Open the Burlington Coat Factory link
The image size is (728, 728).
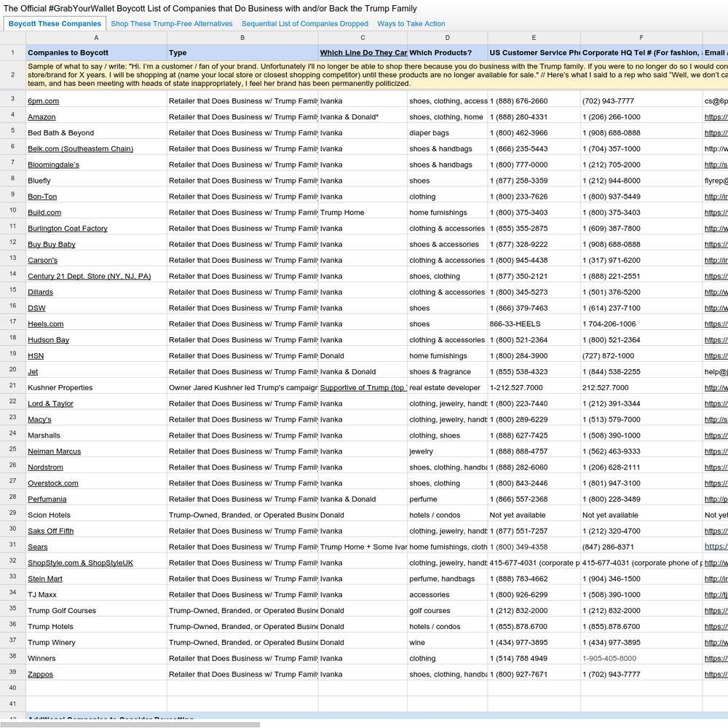point(68,229)
